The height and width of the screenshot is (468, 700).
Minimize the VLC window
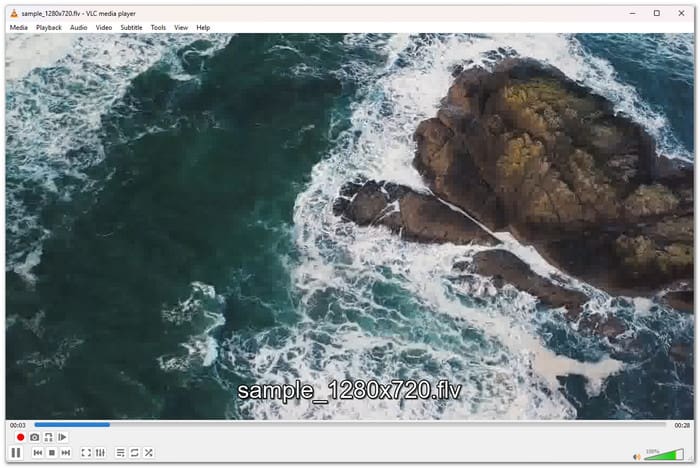[x=633, y=13]
